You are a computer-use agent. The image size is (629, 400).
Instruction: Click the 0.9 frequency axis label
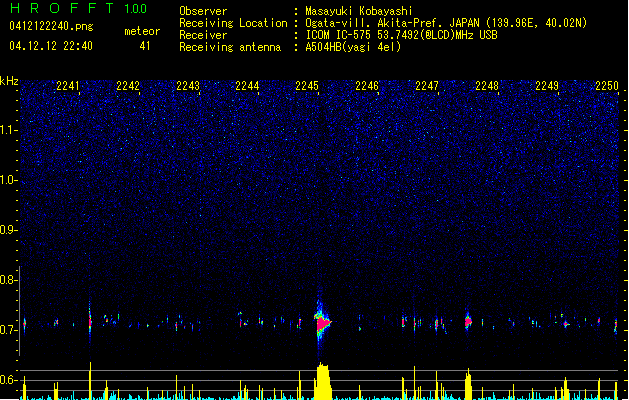[x=9, y=230]
